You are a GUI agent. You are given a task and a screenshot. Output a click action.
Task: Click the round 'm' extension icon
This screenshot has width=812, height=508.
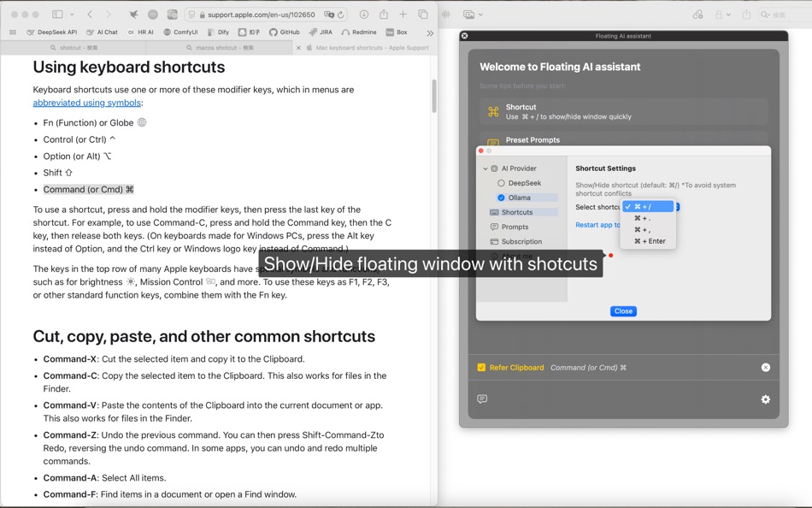[x=153, y=15]
